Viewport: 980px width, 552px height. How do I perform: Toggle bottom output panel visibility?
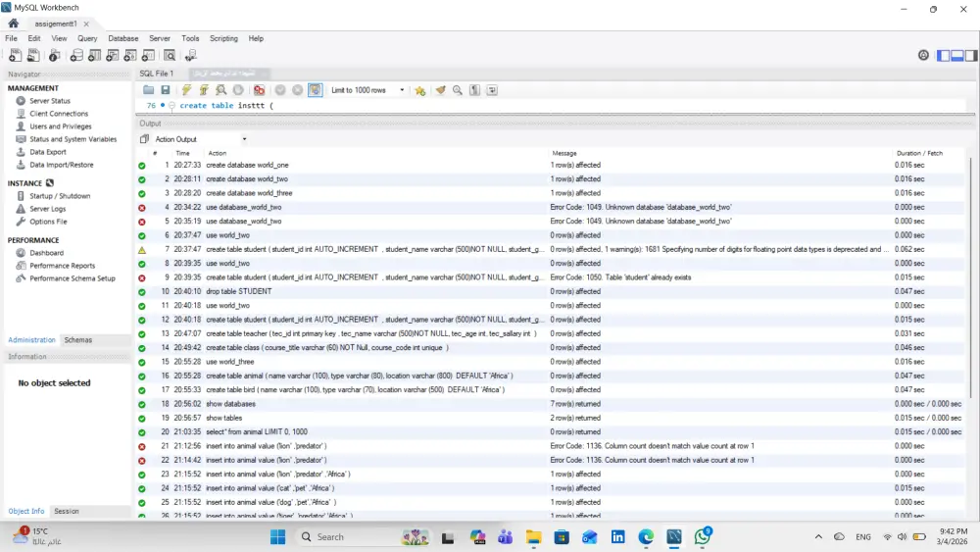click(956, 56)
